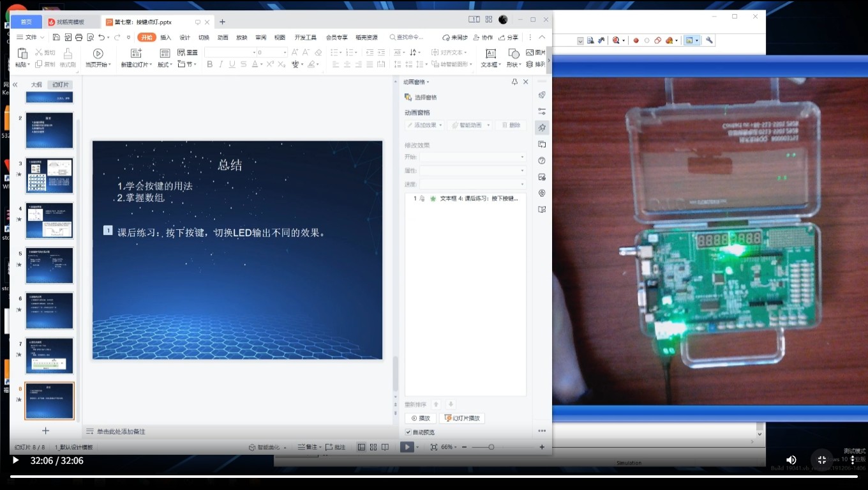Click the print preview icon

[x=90, y=38]
